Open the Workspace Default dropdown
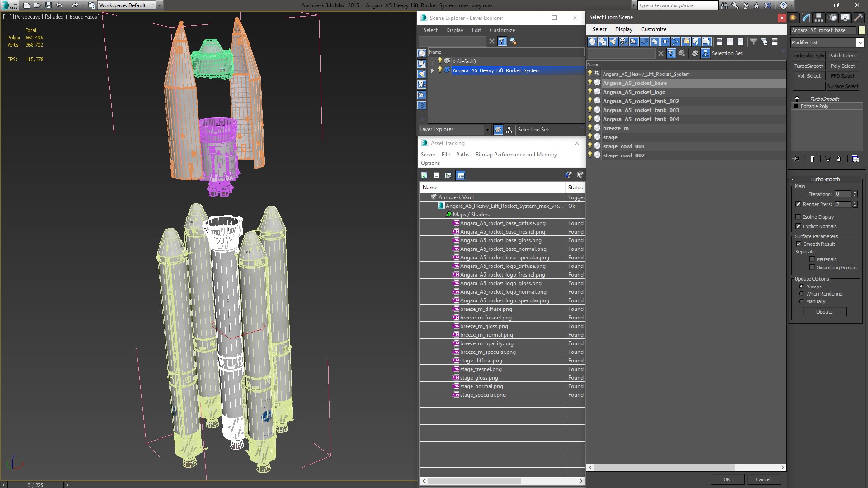This screenshot has height=488, width=868. pyautogui.click(x=152, y=5)
